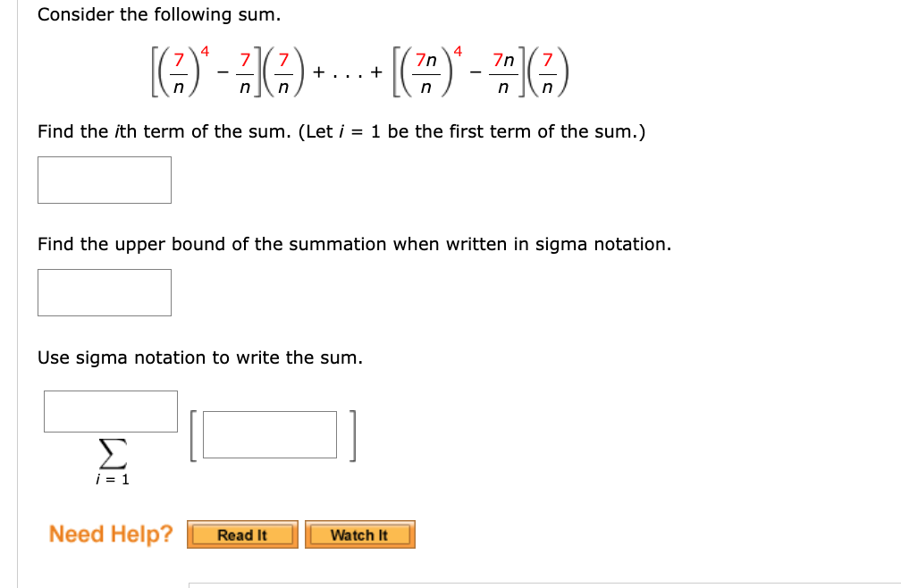Select the summation limit input above sigma

click(x=110, y=411)
